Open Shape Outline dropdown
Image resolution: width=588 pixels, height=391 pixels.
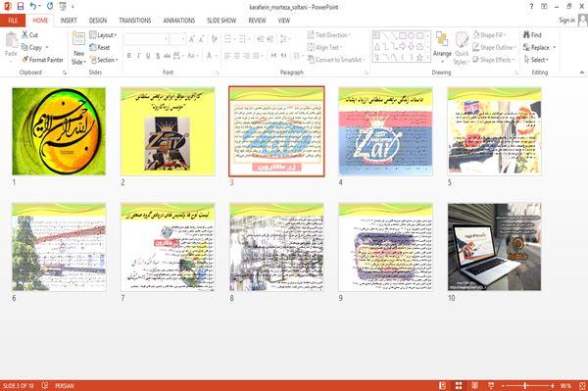494,48
